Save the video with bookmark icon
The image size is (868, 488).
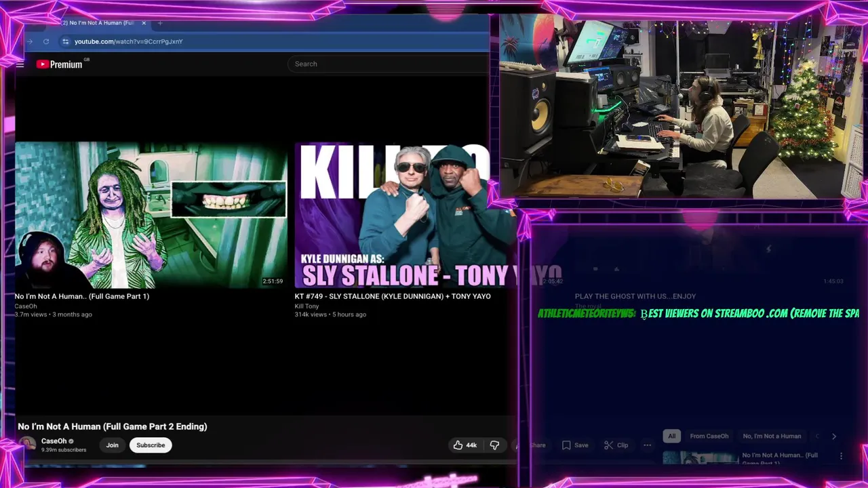pyautogui.click(x=575, y=445)
